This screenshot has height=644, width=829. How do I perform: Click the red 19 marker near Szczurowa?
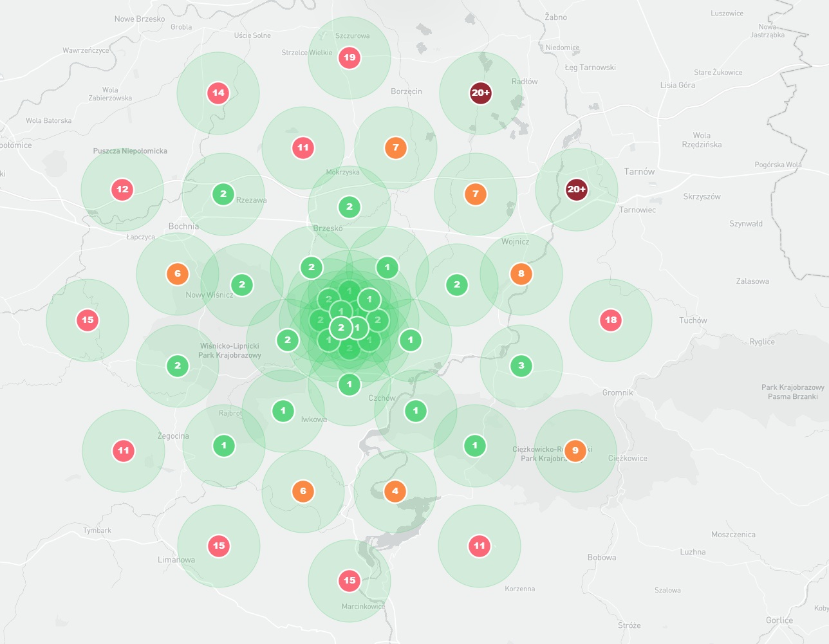(349, 58)
